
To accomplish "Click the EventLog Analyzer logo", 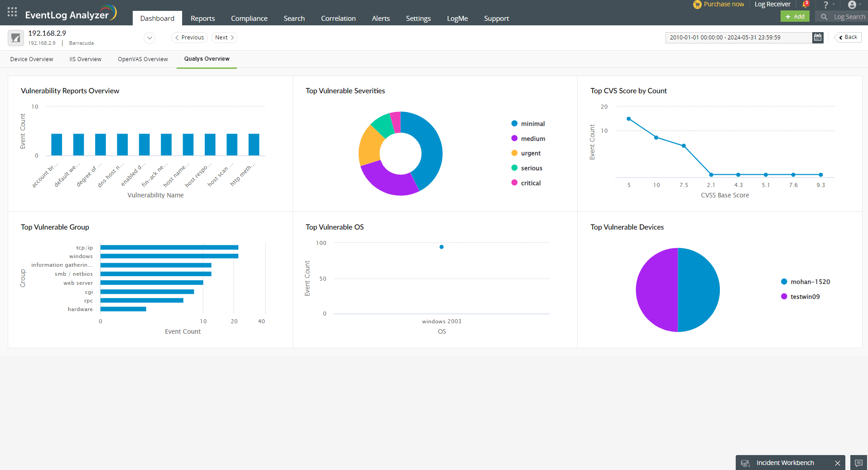I will 71,13.
